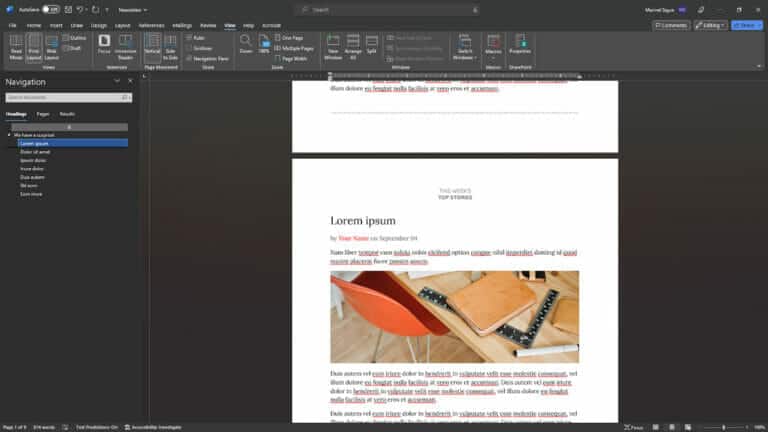Viewport: 768px width, 432px height.
Task: Open the Macros dropdown
Action: tap(493, 48)
